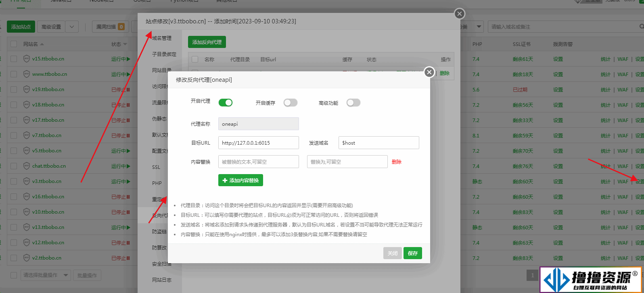The height and width of the screenshot is (293, 644).
Task: Click shield icon beside v7.ttbobo.cn
Action: click(27, 135)
